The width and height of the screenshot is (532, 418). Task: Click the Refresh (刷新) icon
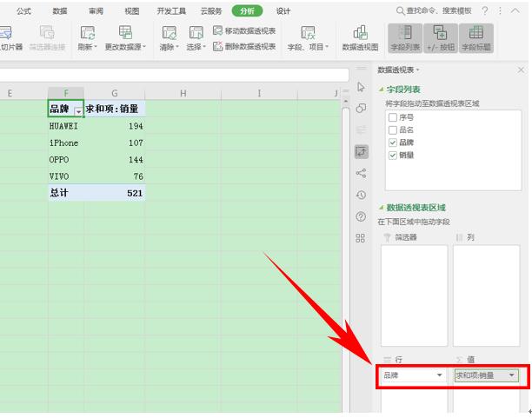coord(88,32)
